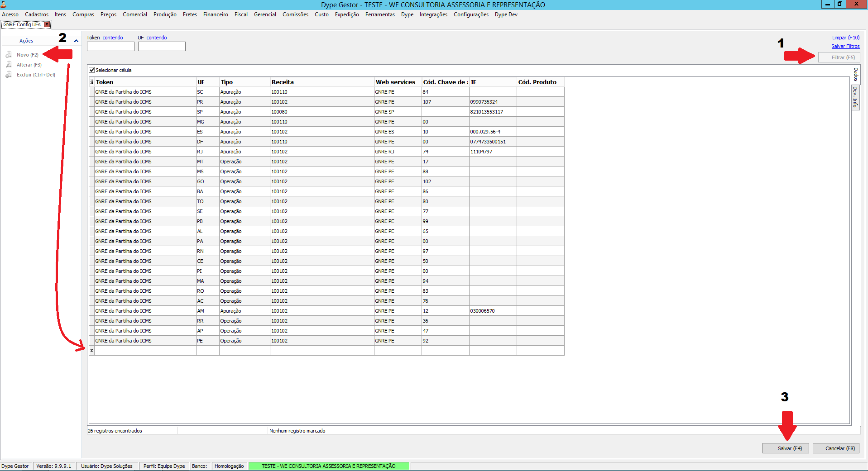Screen dimensions: 868x471
Task: Select the UF cell with value BA
Action: tap(208, 191)
